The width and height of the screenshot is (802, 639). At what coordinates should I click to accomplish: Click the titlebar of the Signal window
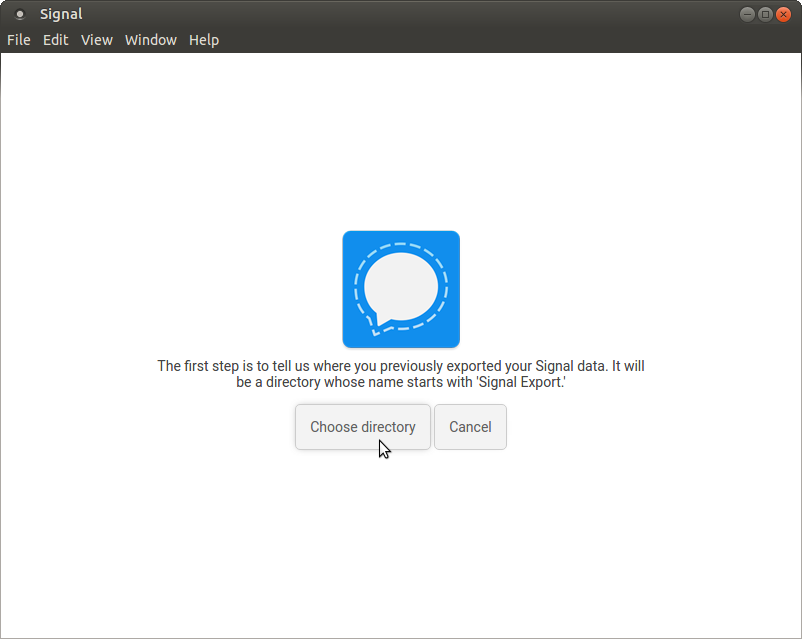click(x=400, y=13)
